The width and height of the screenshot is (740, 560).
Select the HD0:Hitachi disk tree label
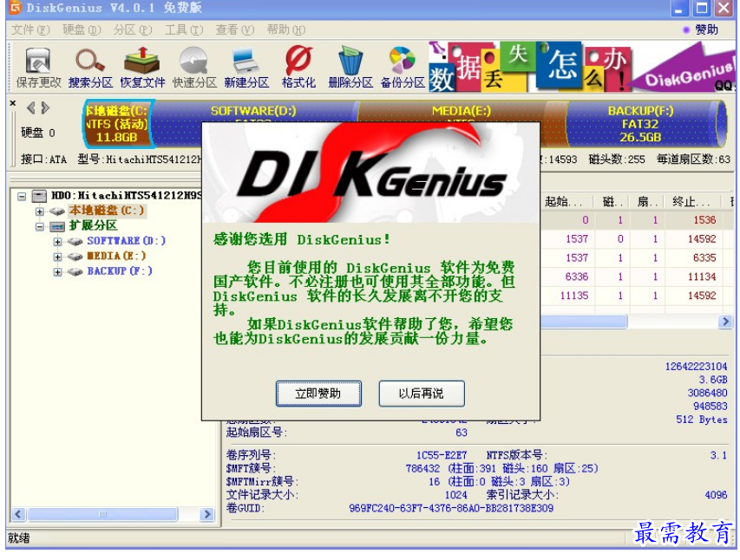coord(126,195)
